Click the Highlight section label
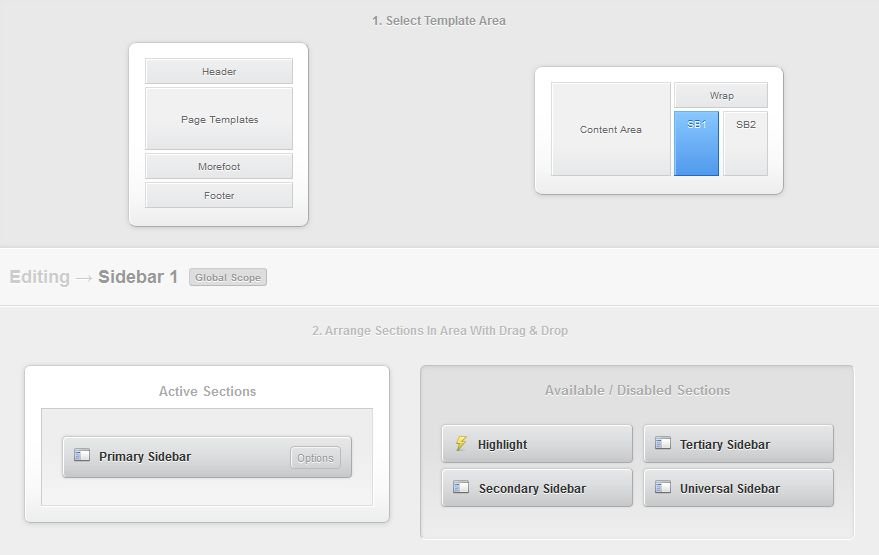 [x=502, y=445]
